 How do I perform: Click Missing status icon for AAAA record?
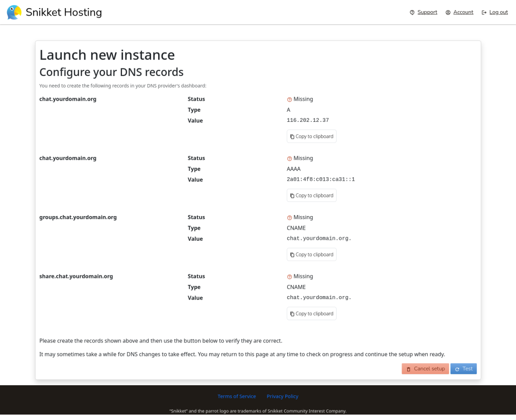coord(290,159)
